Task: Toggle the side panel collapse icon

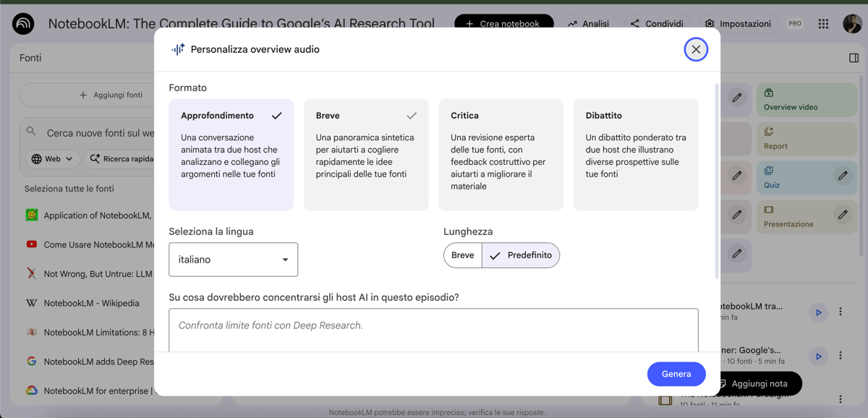Action: pyautogui.click(x=854, y=58)
